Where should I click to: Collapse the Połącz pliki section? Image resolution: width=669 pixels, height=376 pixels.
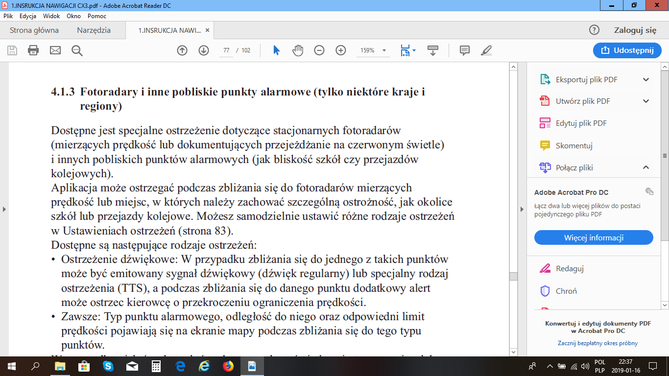click(x=646, y=168)
